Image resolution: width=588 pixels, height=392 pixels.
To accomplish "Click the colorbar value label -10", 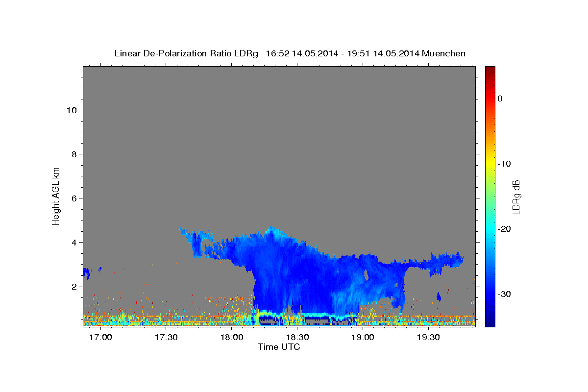I will [504, 164].
